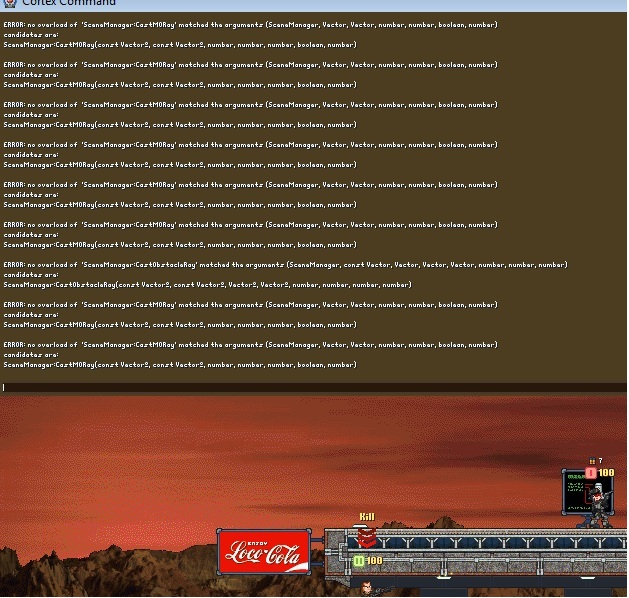Image resolution: width=629 pixels, height=598 pixels.
Task: Click the Loco-Cola billboard sign
Action: pyautogui.click(x=265, y=552)
